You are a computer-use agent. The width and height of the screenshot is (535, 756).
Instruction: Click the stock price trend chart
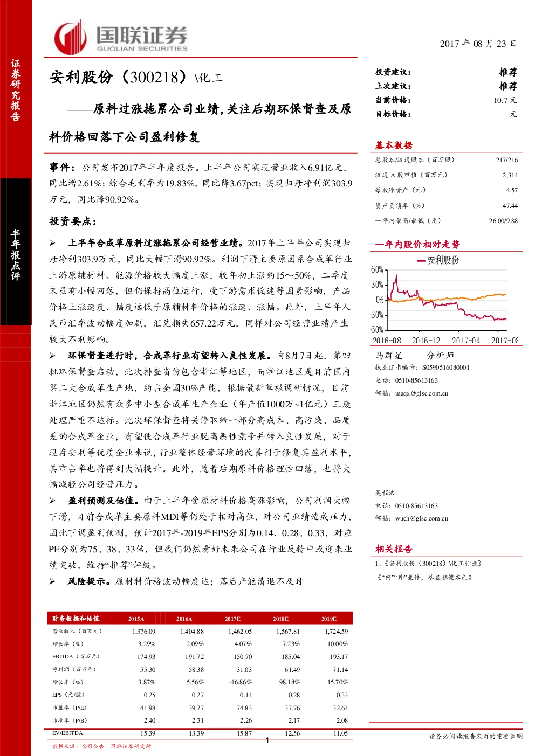pos(444,299)
